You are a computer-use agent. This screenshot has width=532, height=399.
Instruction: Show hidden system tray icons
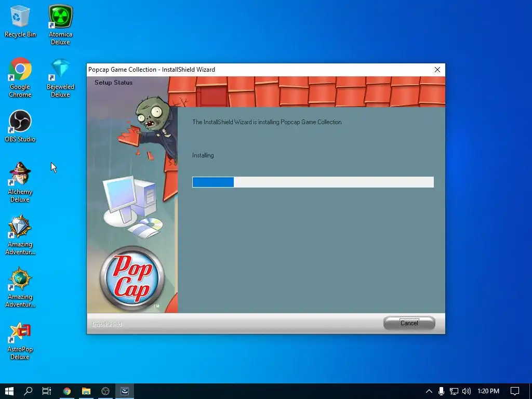click(429, 391)
